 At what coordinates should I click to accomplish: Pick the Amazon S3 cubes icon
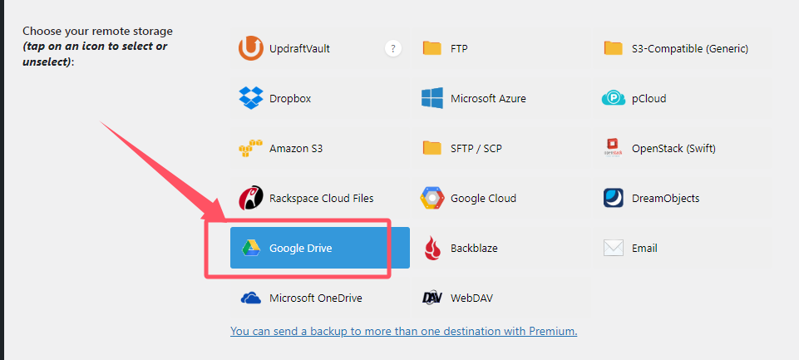pos(251,148)
